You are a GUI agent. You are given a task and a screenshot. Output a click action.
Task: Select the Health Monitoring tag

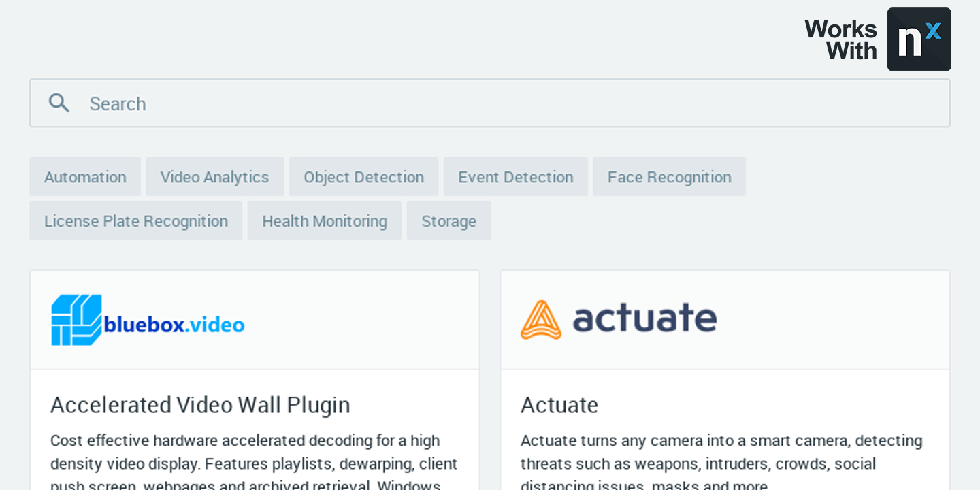pyautogui.click(x=324, y=221)
